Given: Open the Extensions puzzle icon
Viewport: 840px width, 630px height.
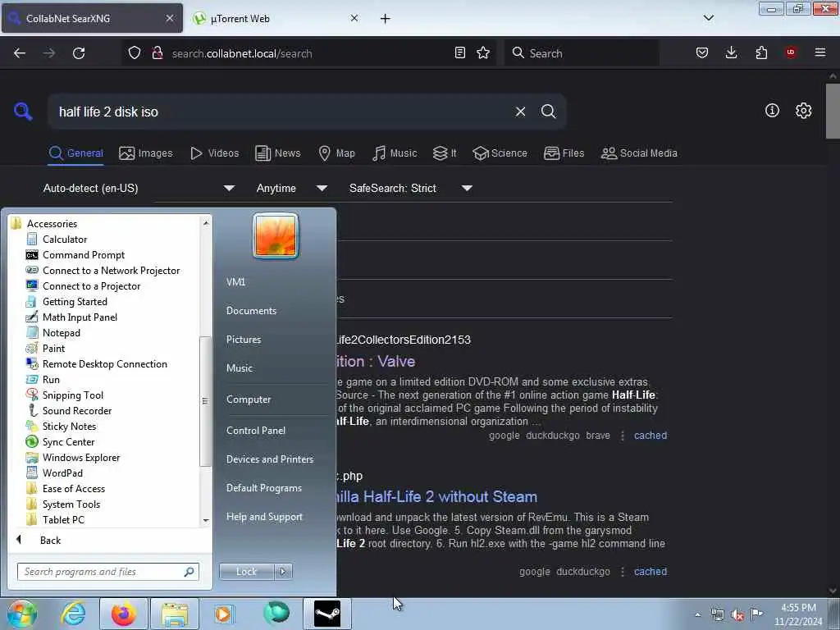Looking at the screenshot, I should (761, 52).
